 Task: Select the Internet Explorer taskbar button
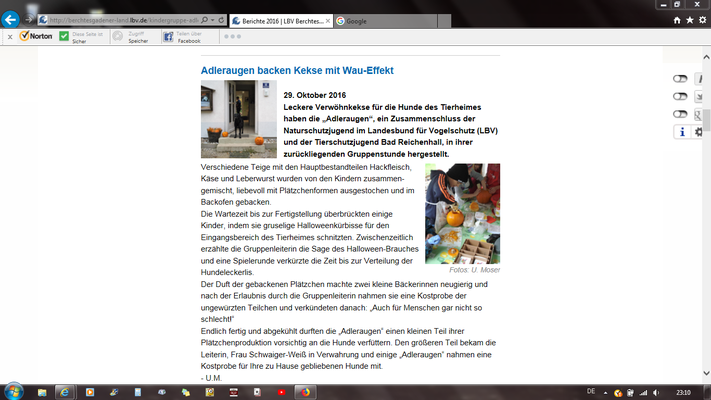pyautogui.click(x=64, y=392)
